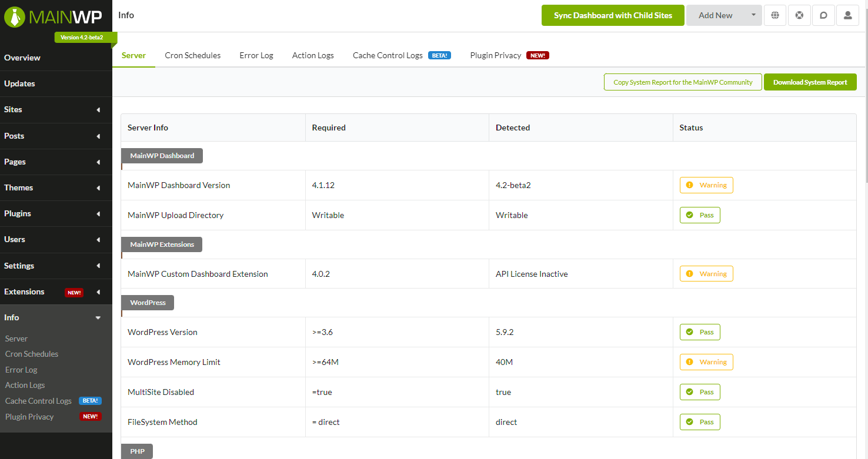Click the WordPress section label

tap(148, 303)
